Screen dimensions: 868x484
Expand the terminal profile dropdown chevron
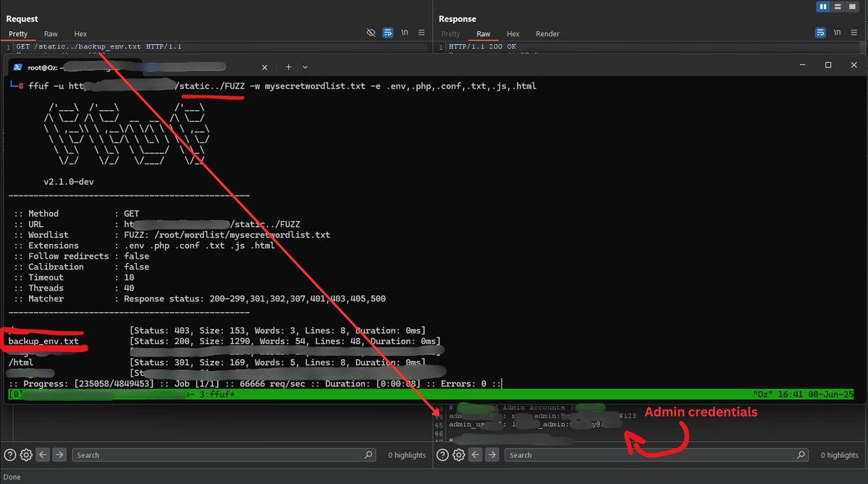(305, 67)
